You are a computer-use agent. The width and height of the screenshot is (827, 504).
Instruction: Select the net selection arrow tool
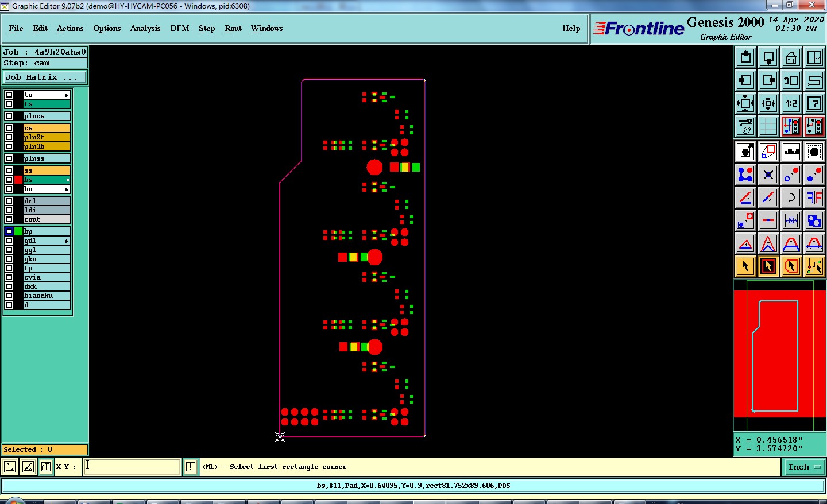click(x=814, y=266)
